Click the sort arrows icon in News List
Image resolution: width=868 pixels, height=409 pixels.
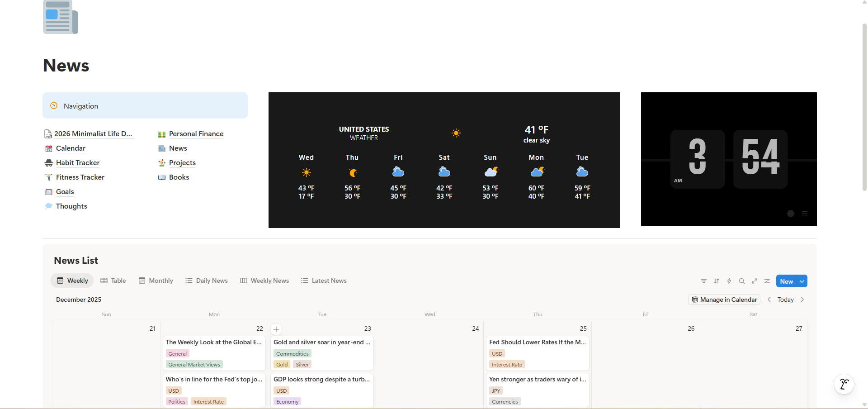tap(717, 281)
